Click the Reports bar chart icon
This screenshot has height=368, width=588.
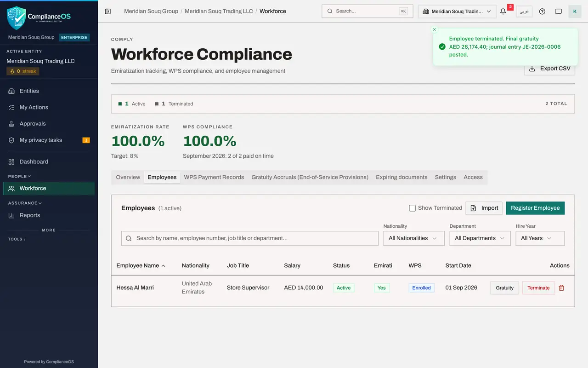tap(11, 215)
